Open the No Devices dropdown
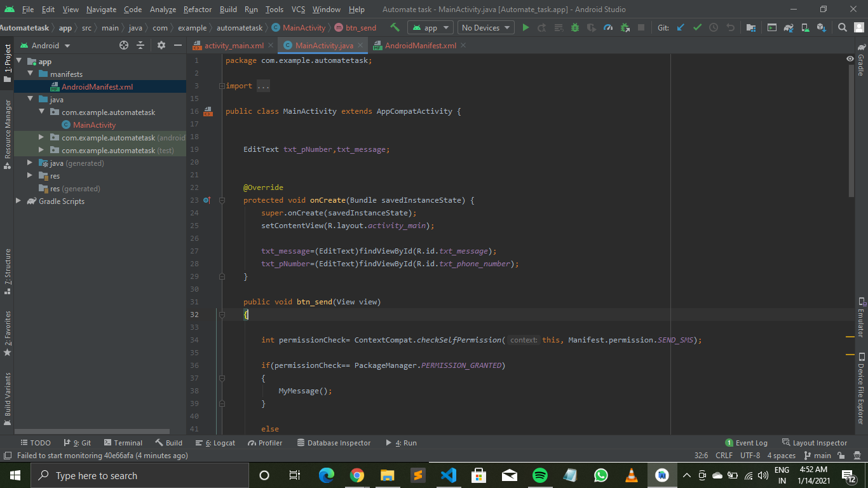 (486, 28)
